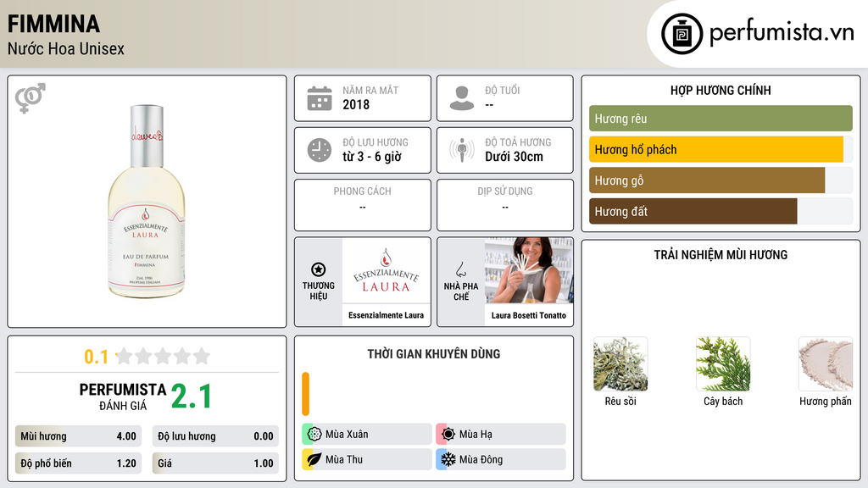This screenshot has width=868, height=488.
Task: Select the Mùa Thu season button
Action: click(x=367, y=459)
